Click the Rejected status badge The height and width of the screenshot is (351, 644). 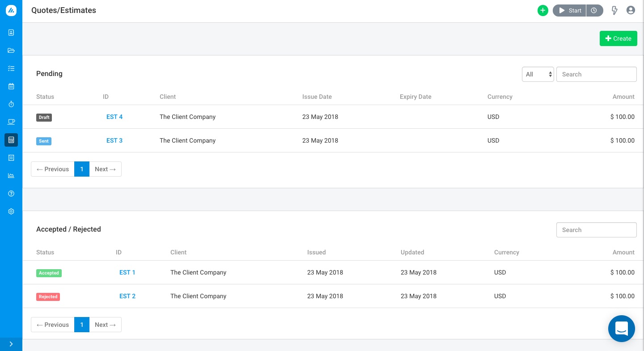pos(48,297)
